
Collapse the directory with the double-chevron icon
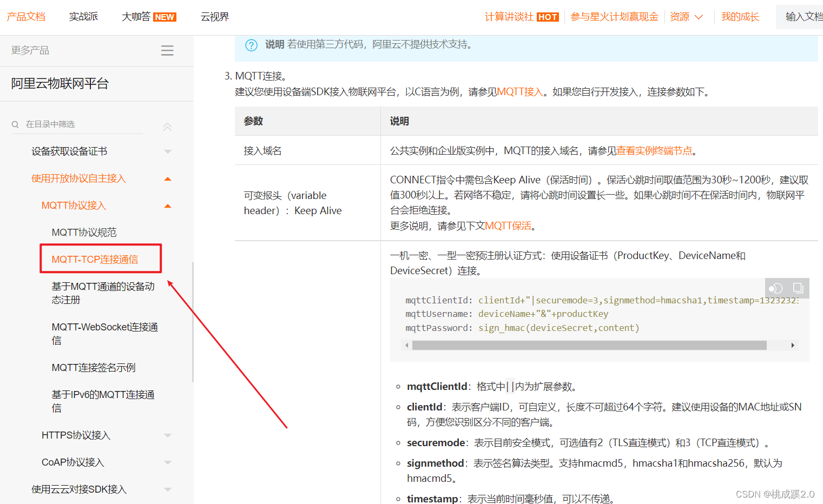coord(167,127)
